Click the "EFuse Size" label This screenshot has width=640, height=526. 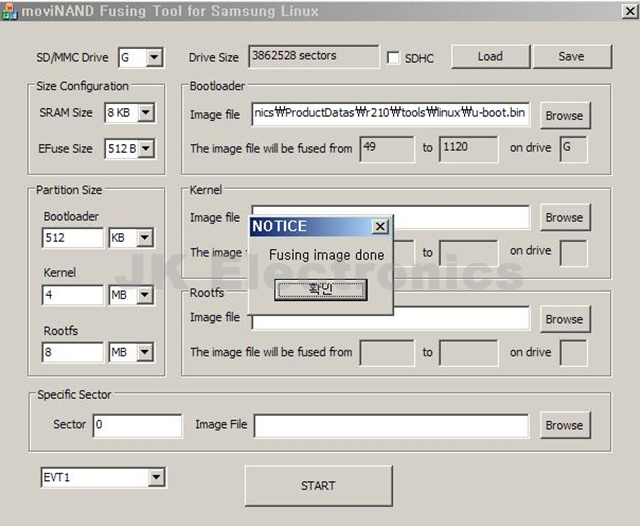65,149
